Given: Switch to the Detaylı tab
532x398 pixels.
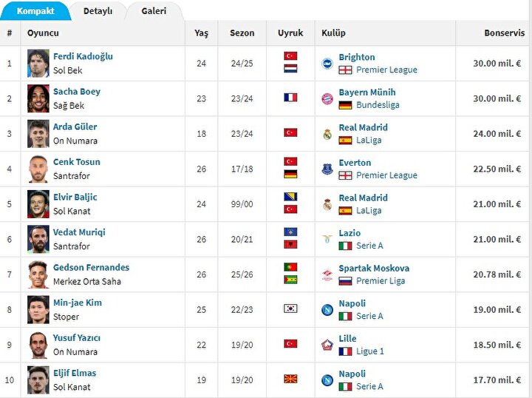Looking at the screenshot, I should (x=98, y=11).
